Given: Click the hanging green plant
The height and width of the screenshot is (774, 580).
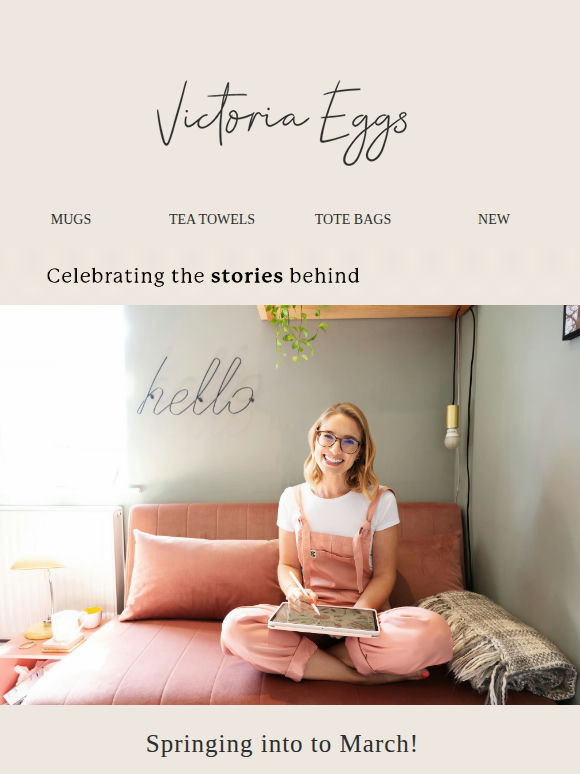Looking at the screenshot, I should [296, 333].
